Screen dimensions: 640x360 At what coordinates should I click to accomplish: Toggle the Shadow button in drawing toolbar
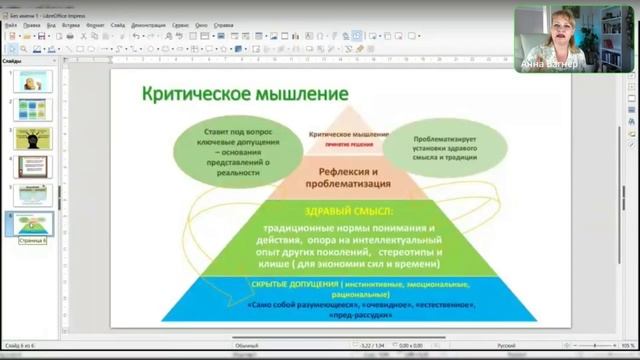(309, 49)
